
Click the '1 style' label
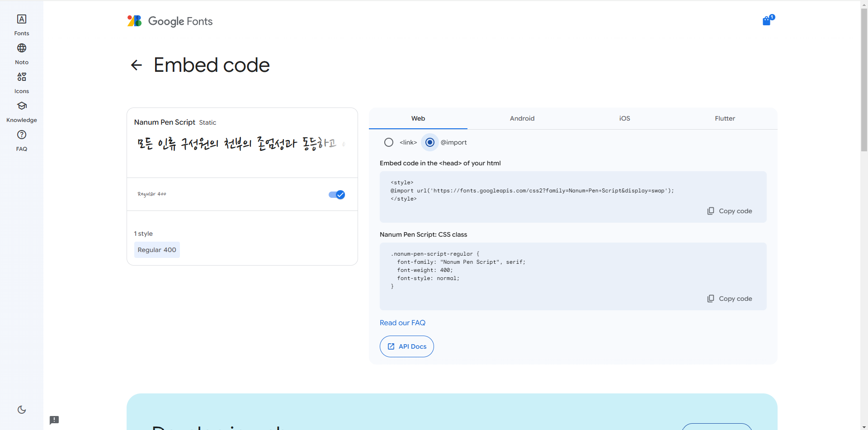point(143,234)
